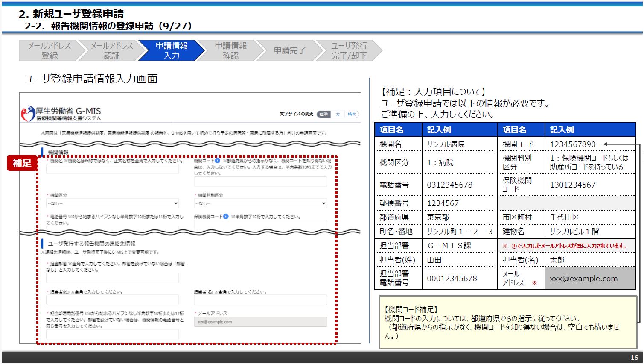Click the 機関コード input field
This screenshot has height=364, width=644.
click(260, 181)
